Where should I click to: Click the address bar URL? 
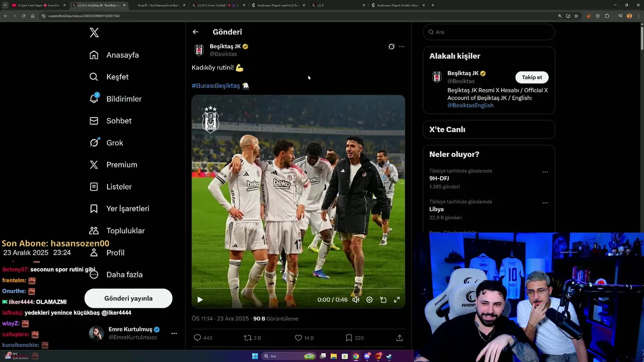[x=84, y=16]
